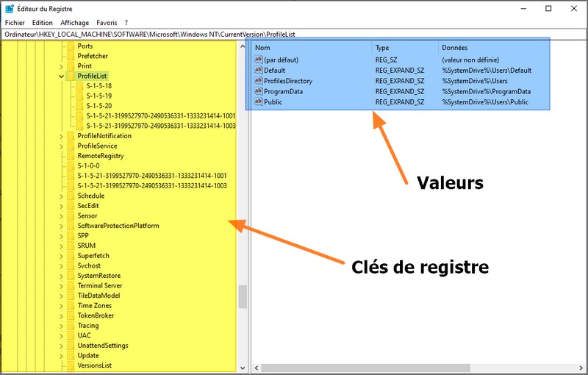
Task: Click the string icon of Public value
Action: (259, 101)
